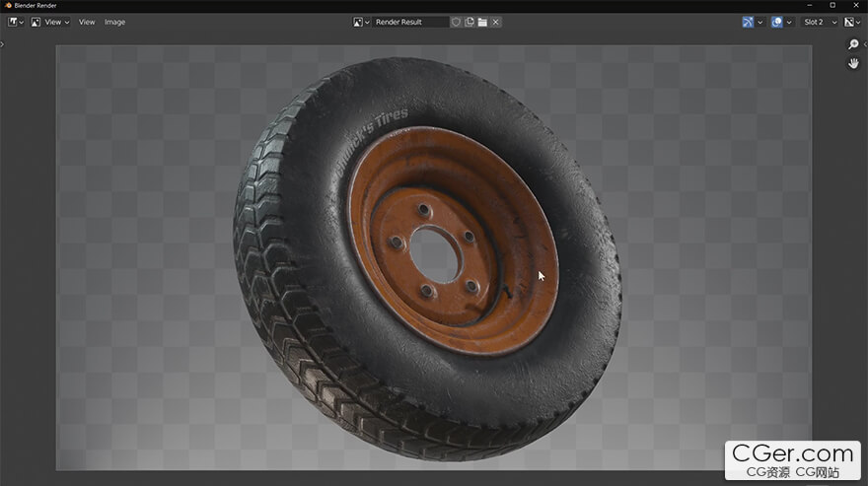
Task: Open the display channels selector
Action: tap(852, 22)
